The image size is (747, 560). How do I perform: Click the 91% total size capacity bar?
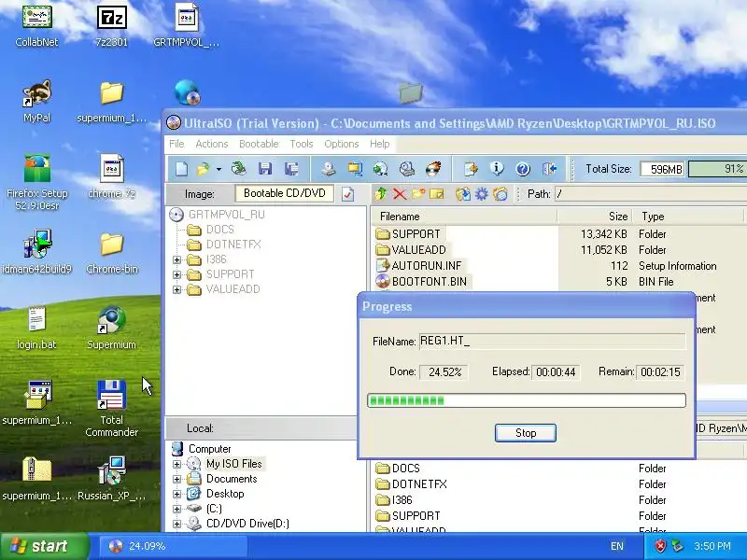(x=717, y=169)
